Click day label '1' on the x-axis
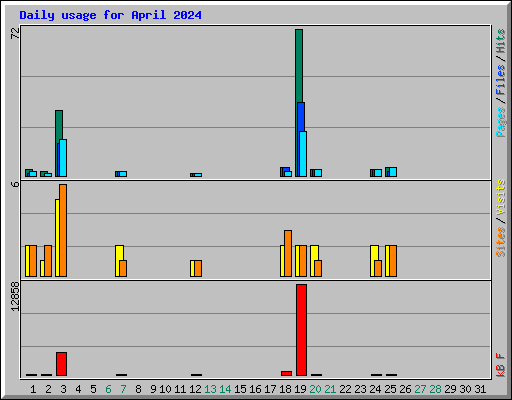 point(33,389)
